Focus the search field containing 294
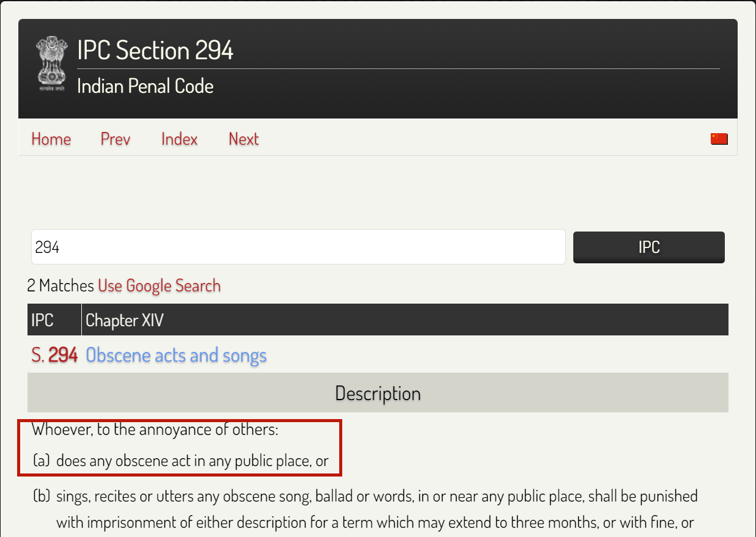Image resolution: width=756 pixels, height=537 pixels. pyautogui.click(x=298, y=247)
